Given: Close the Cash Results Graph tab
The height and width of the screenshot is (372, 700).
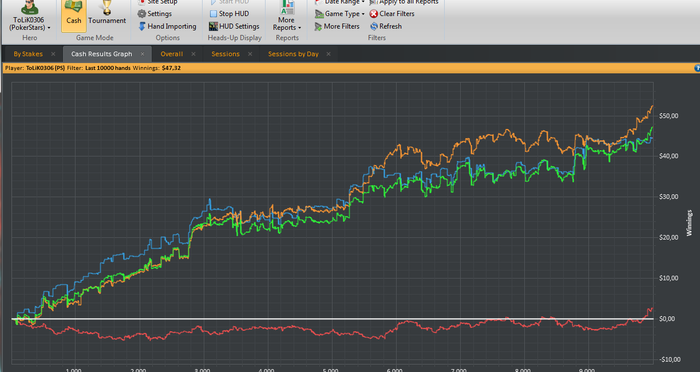Looking at the screenshot, I should point(142,54).
